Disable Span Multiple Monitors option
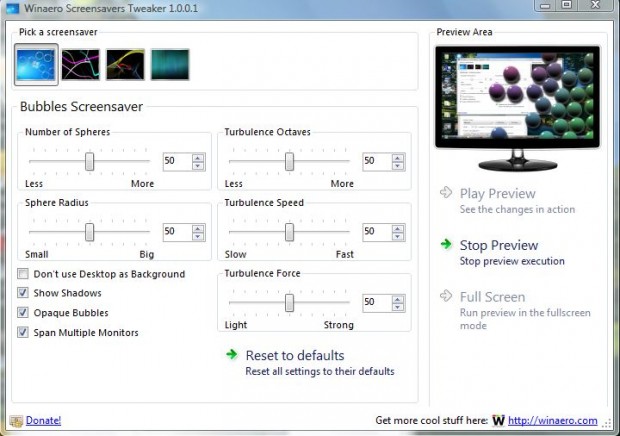The width and height of the screenshot is (620, 436). coord(23,332)
